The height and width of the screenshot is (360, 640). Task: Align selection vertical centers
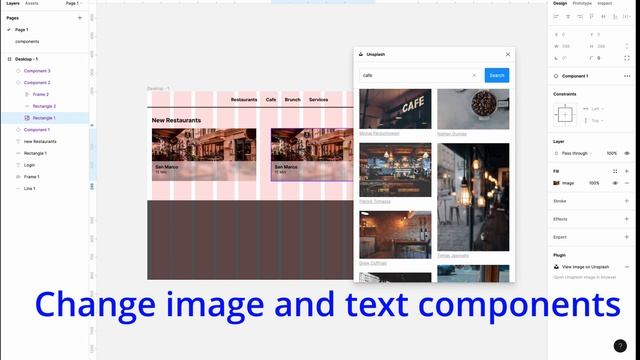click(603, 16)
